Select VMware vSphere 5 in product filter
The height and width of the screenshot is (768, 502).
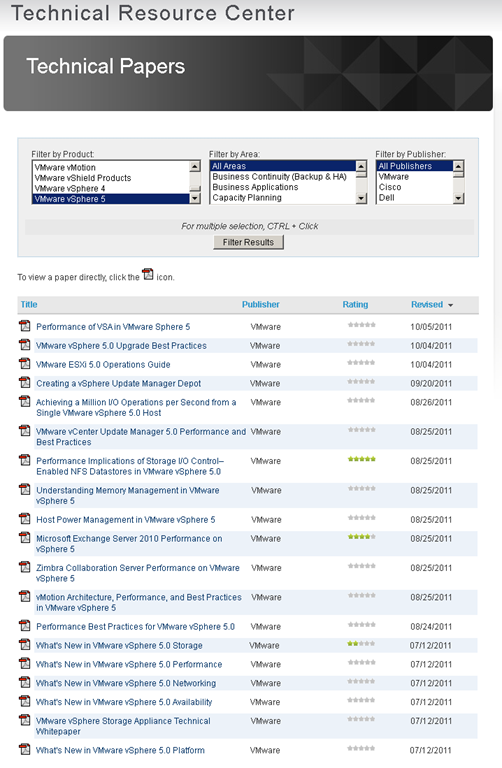111,199
